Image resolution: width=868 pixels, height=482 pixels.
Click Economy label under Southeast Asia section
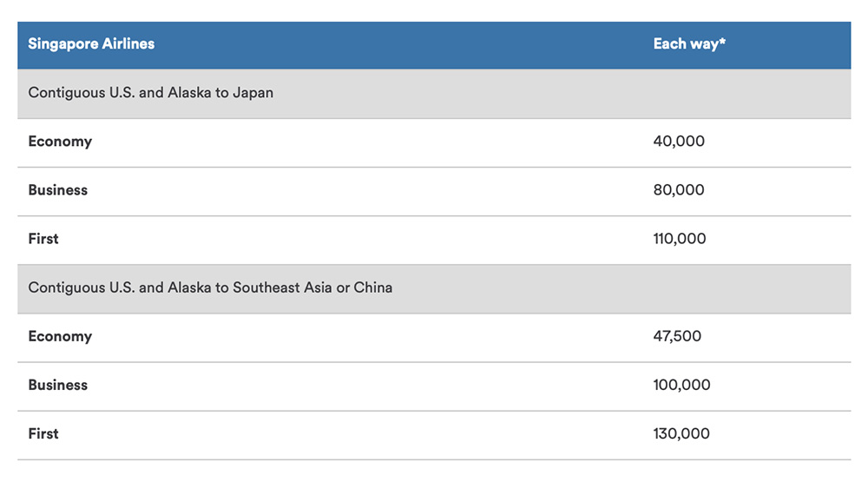(60, 337)
